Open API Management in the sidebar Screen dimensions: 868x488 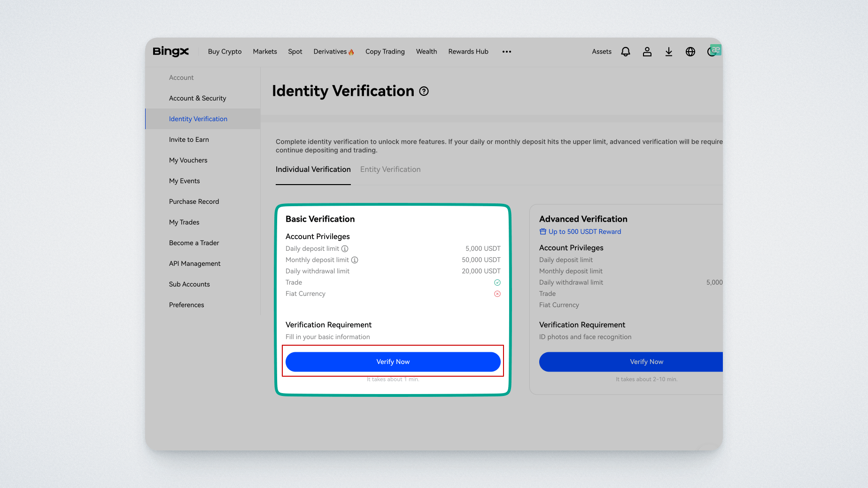point(194,263)
